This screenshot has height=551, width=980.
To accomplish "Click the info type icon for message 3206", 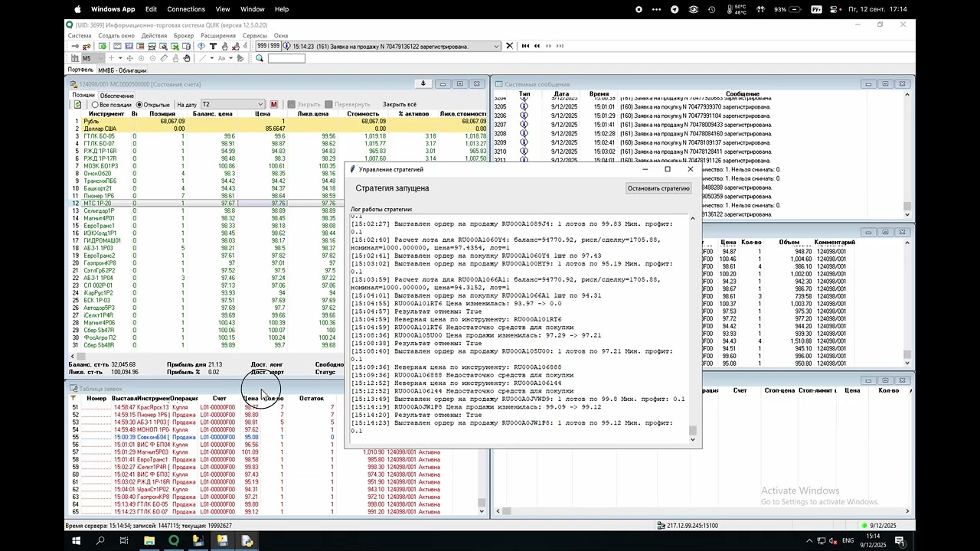I will point(524,115).
